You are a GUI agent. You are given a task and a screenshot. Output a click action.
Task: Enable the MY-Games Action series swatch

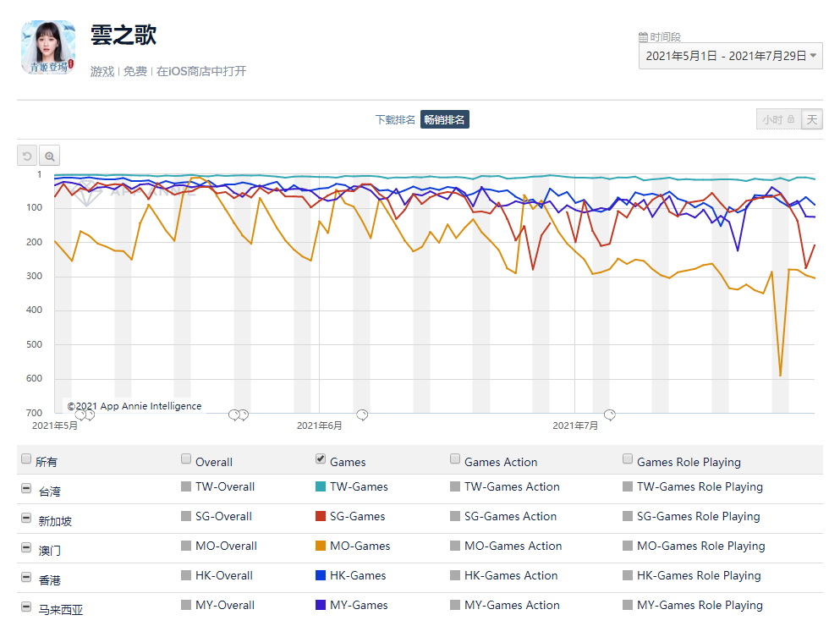click(x=455, y=605)
